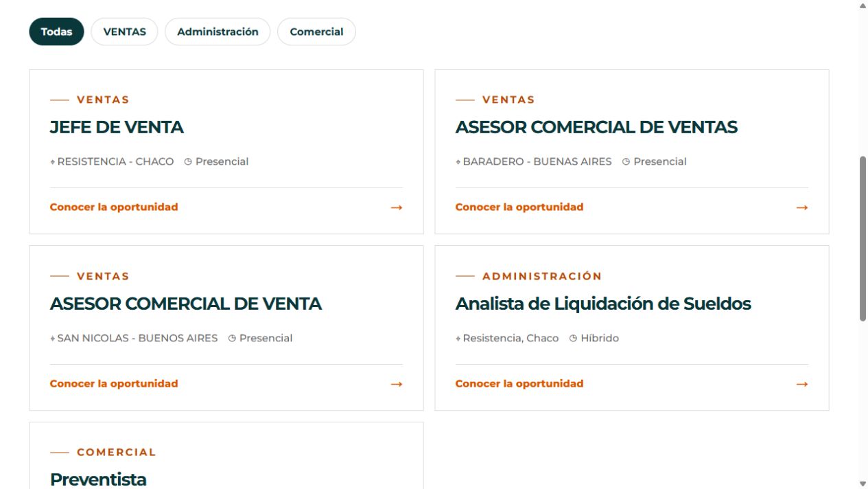Click the COMERCIAL category label above Preventista

(117, 452)
